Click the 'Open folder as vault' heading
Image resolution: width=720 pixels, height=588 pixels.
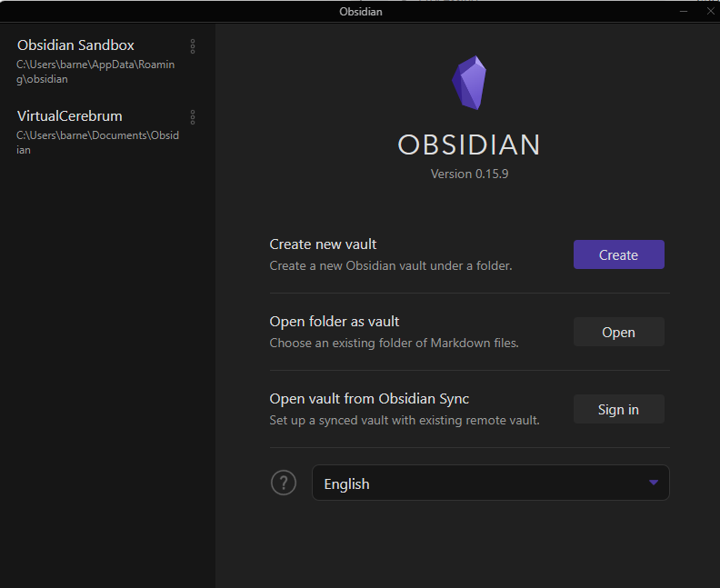click(x=335, y=322)
